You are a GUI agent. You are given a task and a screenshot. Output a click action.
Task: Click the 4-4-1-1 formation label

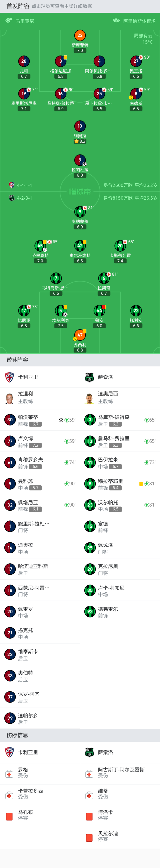point(24,185)
